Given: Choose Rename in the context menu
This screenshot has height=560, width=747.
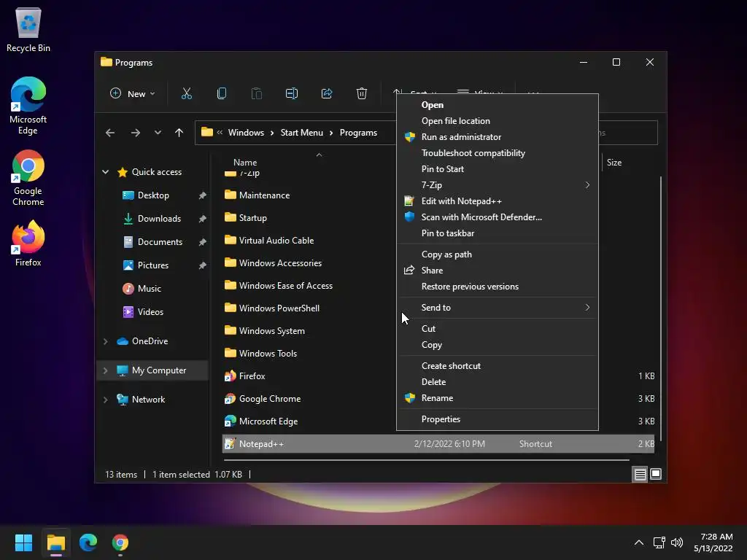Looking at the screenshot, I should click(498, 398).
